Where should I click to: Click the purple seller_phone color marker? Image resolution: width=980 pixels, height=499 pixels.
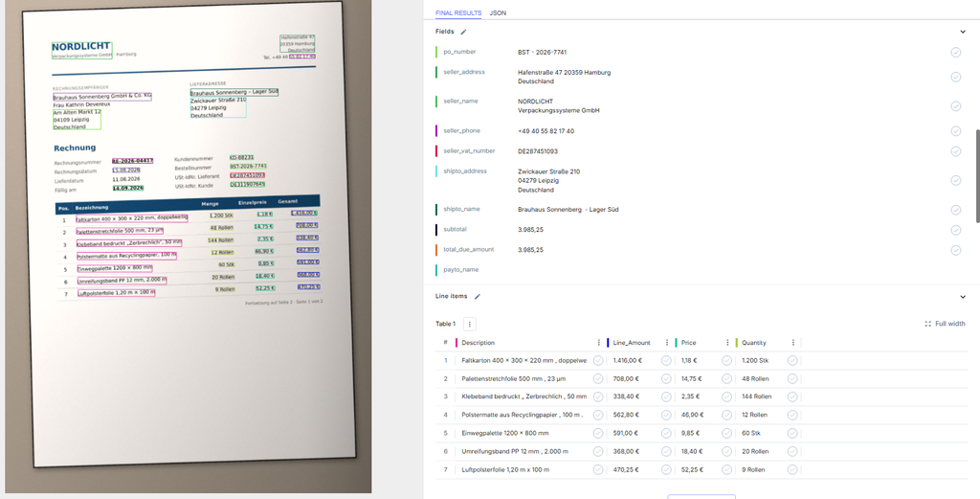coord(436,131)
